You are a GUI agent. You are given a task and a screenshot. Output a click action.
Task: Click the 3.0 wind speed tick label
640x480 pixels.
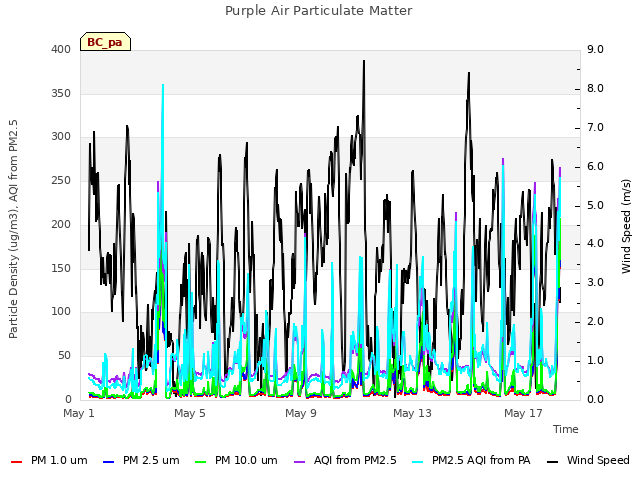(x=595, y=282)
